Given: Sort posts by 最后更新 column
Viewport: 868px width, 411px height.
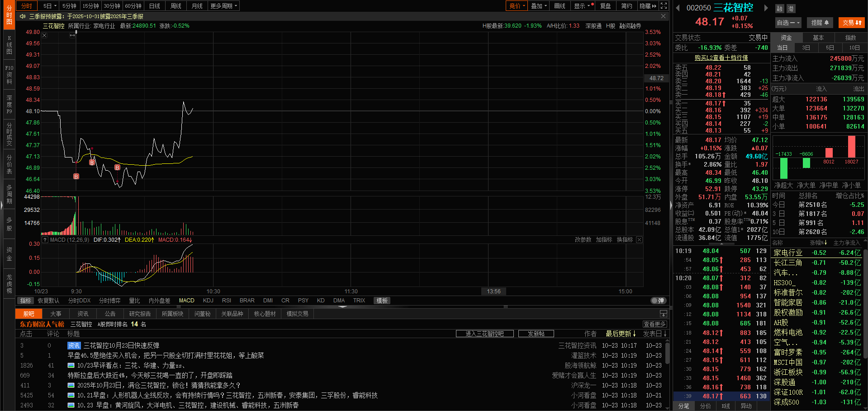Looking at the screenshot, I should point(621,334).
